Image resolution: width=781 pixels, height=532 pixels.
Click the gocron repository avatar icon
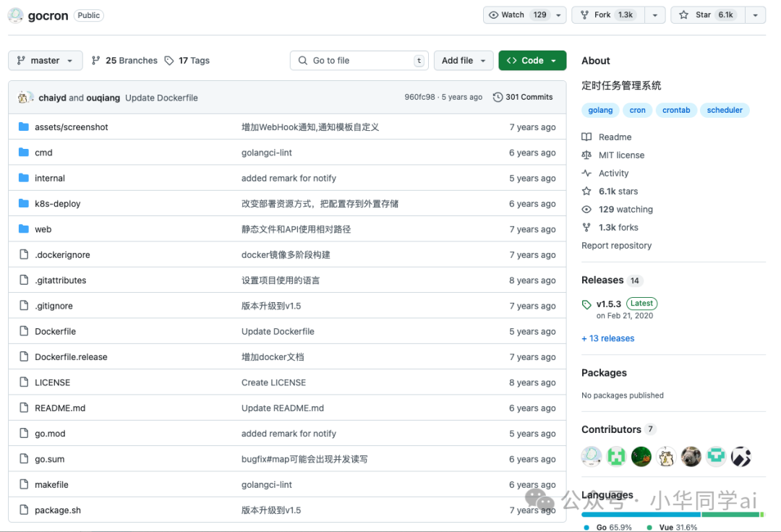[x=15, y=15]
